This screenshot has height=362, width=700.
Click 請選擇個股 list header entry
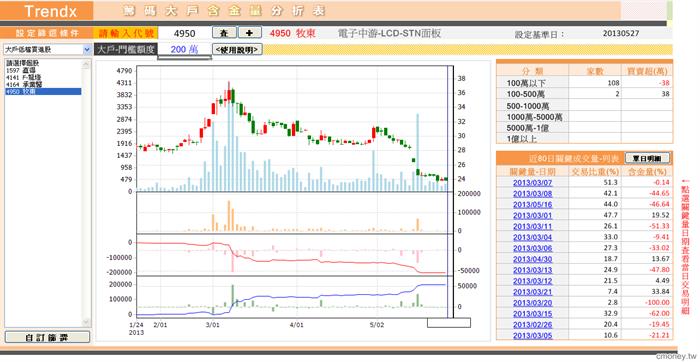tap(43, 64)
